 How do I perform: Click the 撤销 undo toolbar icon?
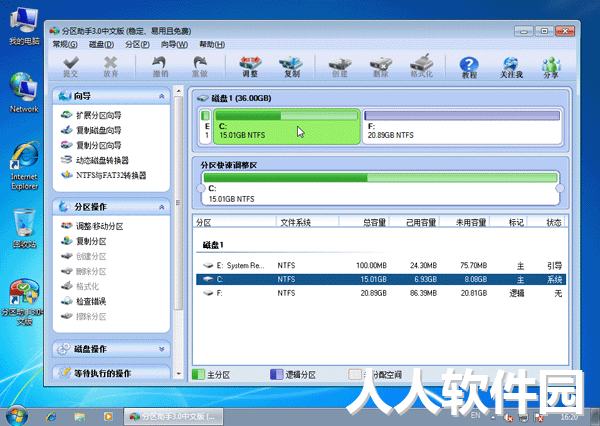coord(160,66)
